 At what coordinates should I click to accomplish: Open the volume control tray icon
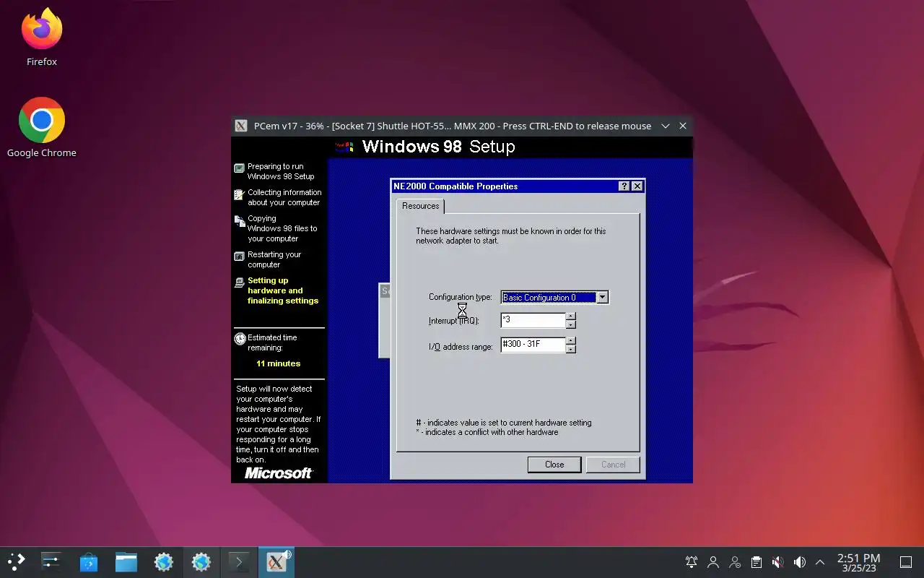point(799,562)
